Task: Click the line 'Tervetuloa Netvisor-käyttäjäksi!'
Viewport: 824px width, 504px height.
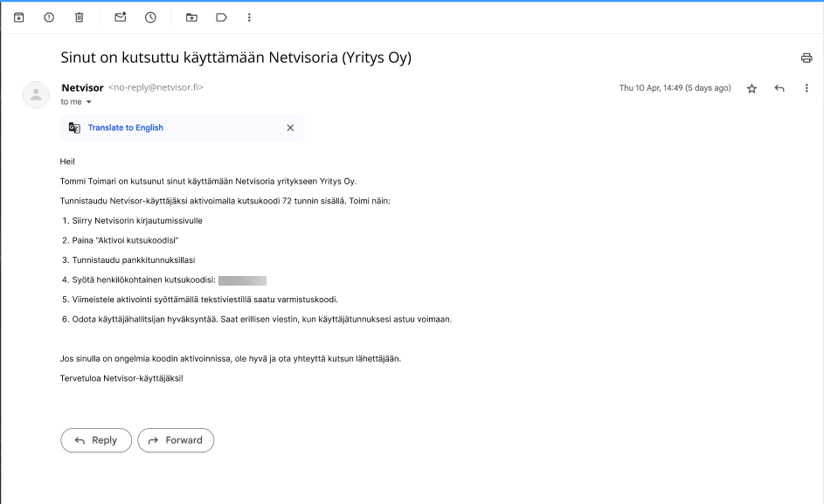Action: pos(121,378)
